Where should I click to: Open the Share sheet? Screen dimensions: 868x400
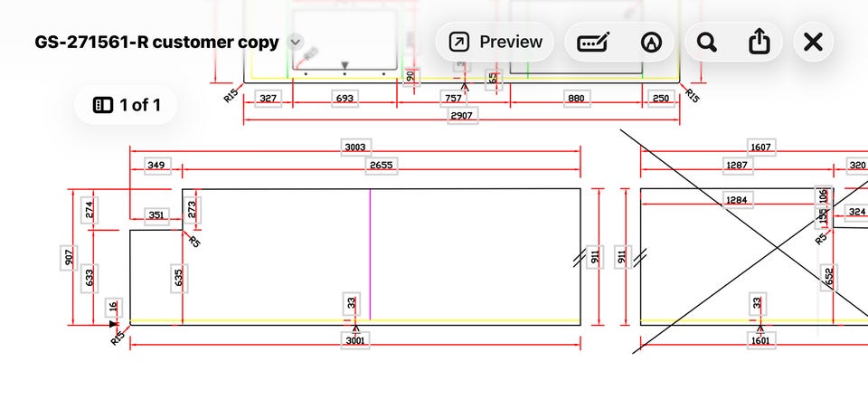pyautogui.click(x=759, y=43)
